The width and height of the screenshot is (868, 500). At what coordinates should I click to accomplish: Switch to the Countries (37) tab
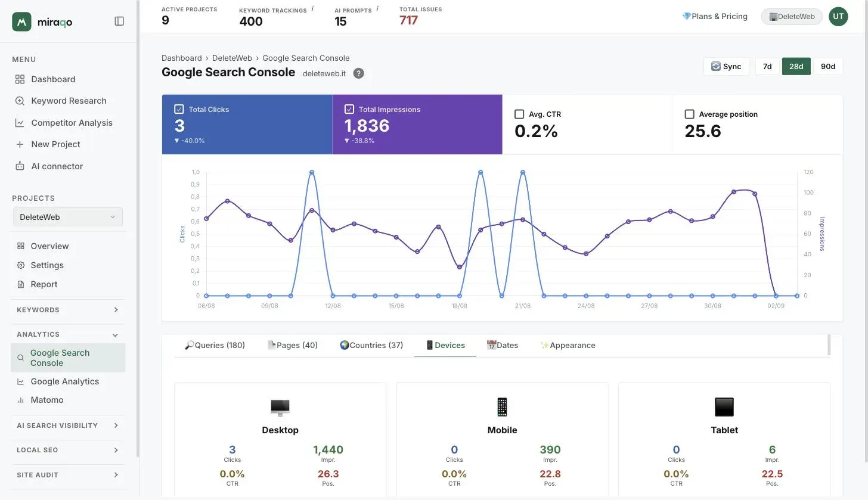pyautogui.click(x=371, y=345)
